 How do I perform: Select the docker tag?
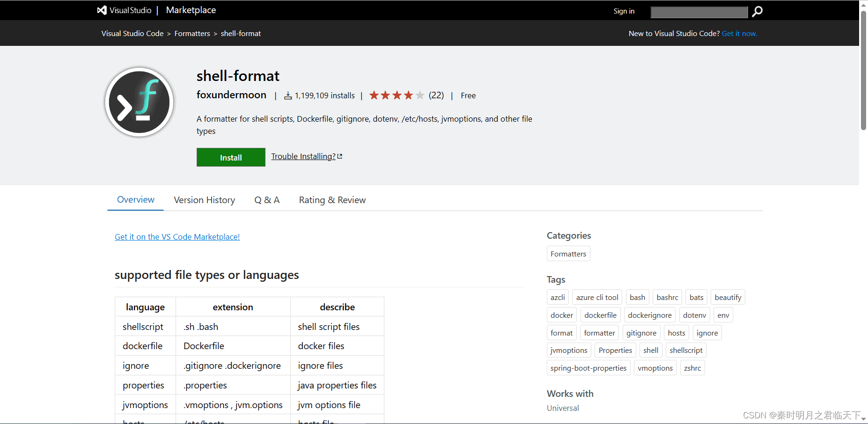[x=562, y=315]
